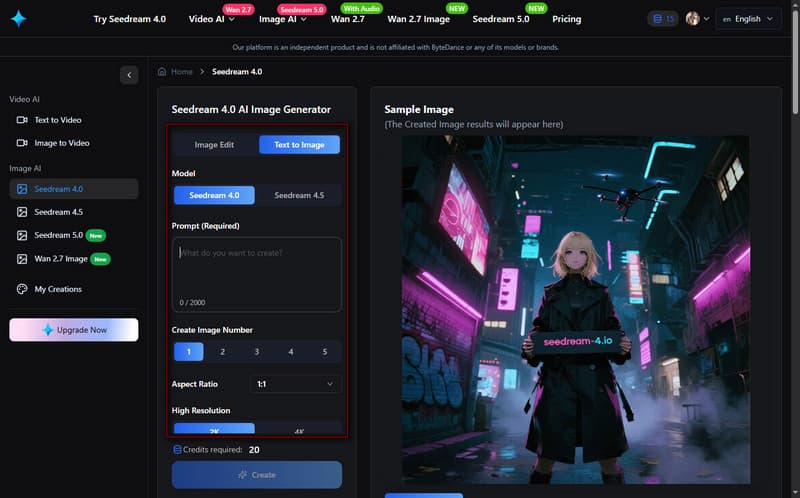800x498 pixels.
Task: Click the user avatar picture
Action: 692,19
